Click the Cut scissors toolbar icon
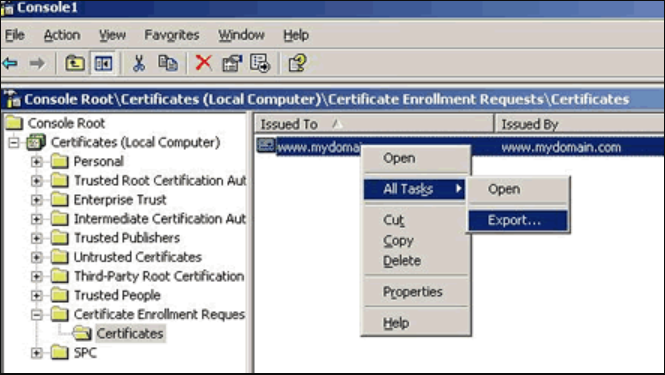This screenshot has width=665, height=375. pyautogui.click(x=139, y=64)
